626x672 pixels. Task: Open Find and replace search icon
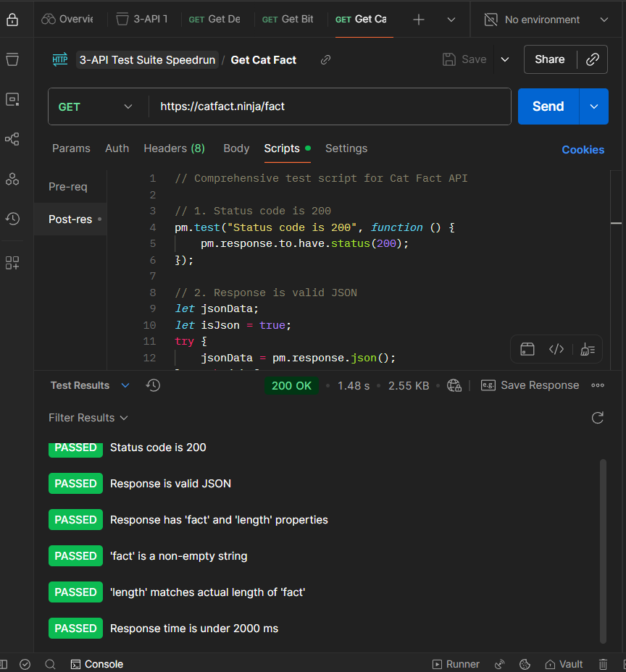coord(50,664)
